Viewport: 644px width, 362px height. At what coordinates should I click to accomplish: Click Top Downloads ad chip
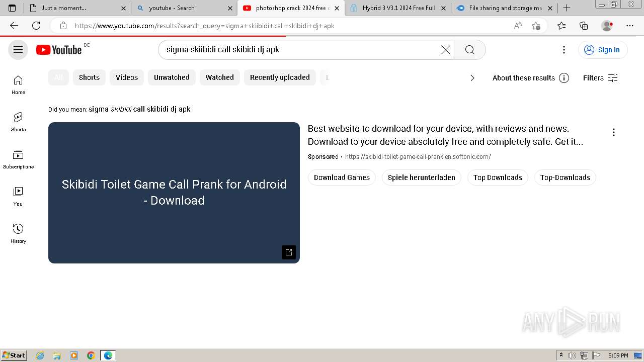(x=498, y=177)
